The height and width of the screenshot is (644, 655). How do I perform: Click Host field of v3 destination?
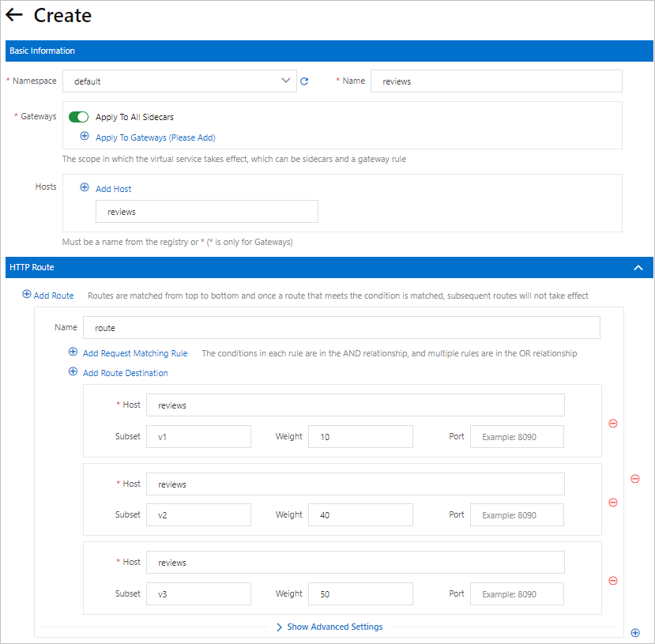[x=355, y=563]
